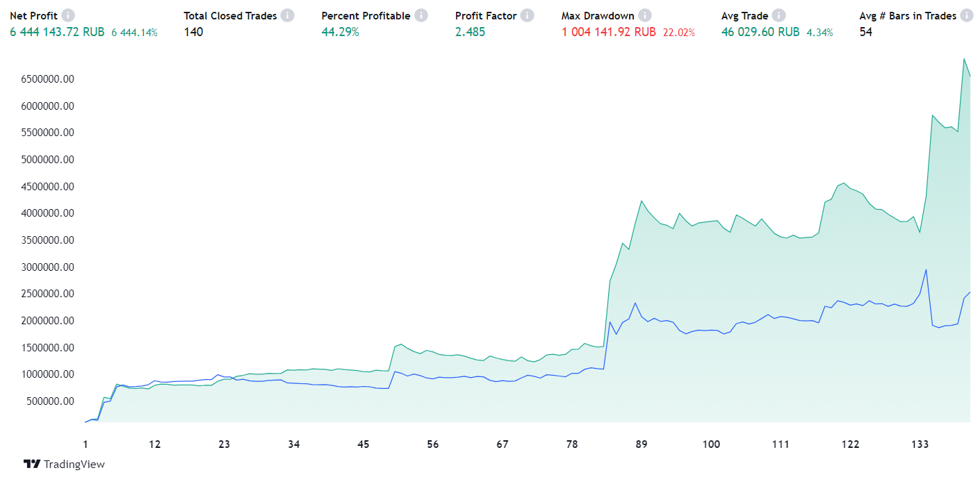Viewport: 980px width, 484px height.
Task: Click the y-axis label 5000000.00
Action: click(x=47, y=160)
